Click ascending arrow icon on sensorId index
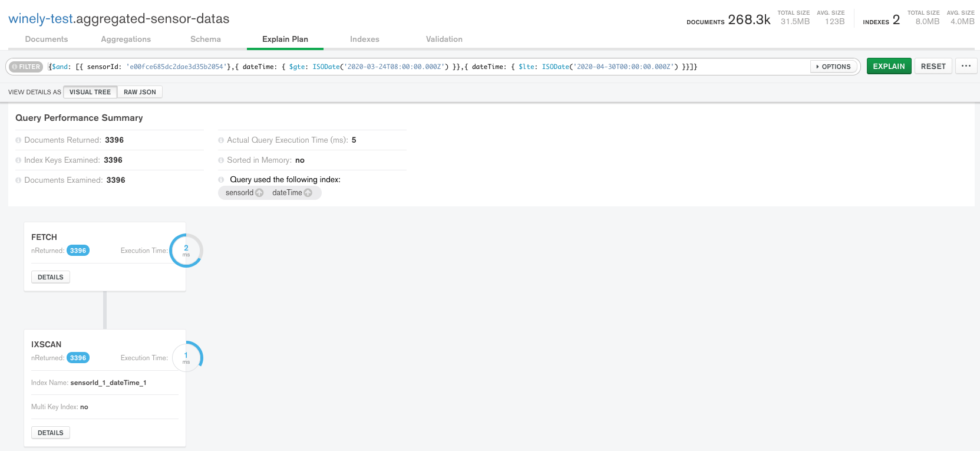The height and width of the screenshot is (451, 980). click(x=259, y=193)
